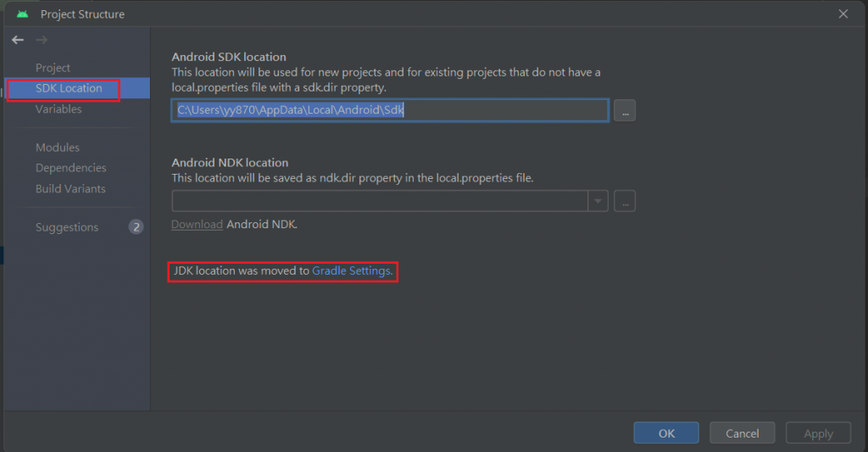868x452 pixels.
Task: Browse for Android SDK location folder
Action: pyautogui.click(x=625, y=110)
